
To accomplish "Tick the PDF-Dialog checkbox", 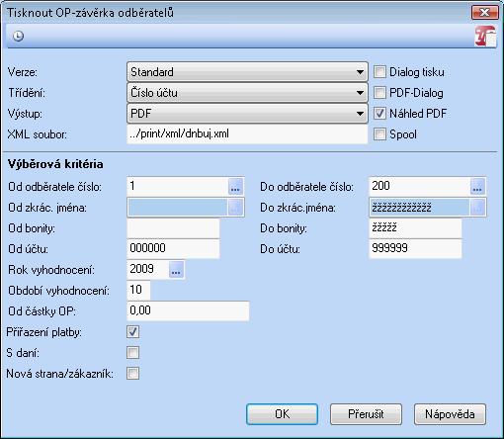I will tap(379, 93).
